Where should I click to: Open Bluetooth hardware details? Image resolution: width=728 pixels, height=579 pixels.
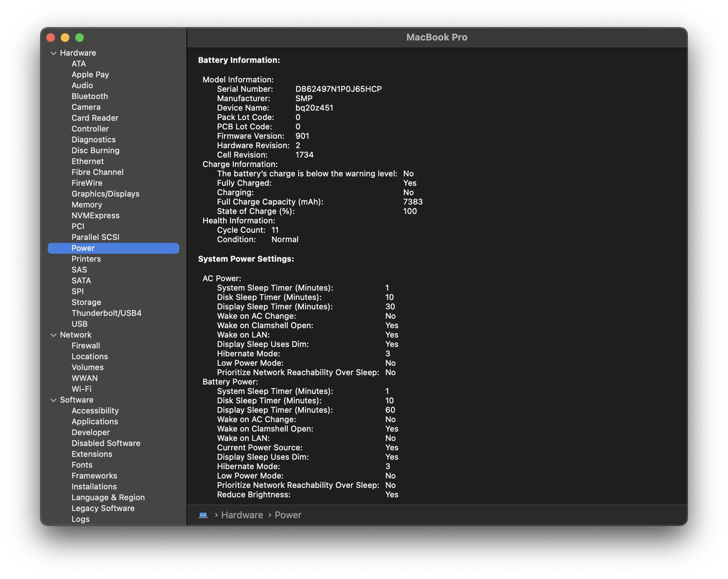pos(90,96)
